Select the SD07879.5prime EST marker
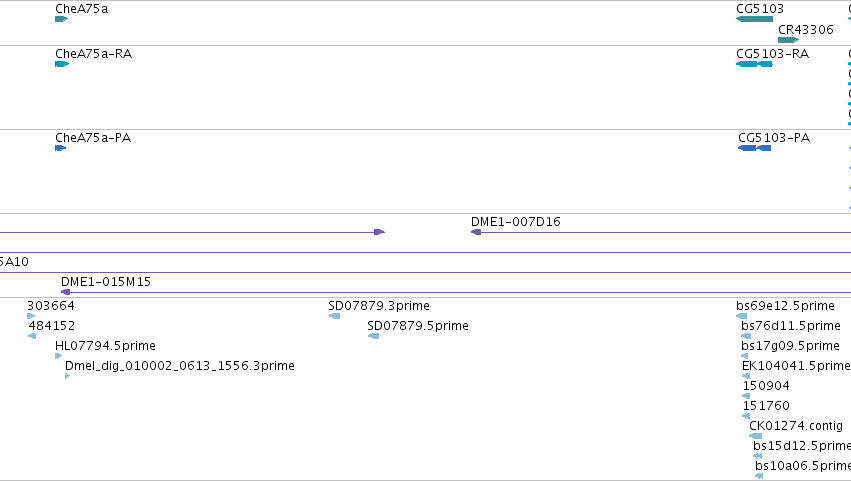 tap(373, 336)
